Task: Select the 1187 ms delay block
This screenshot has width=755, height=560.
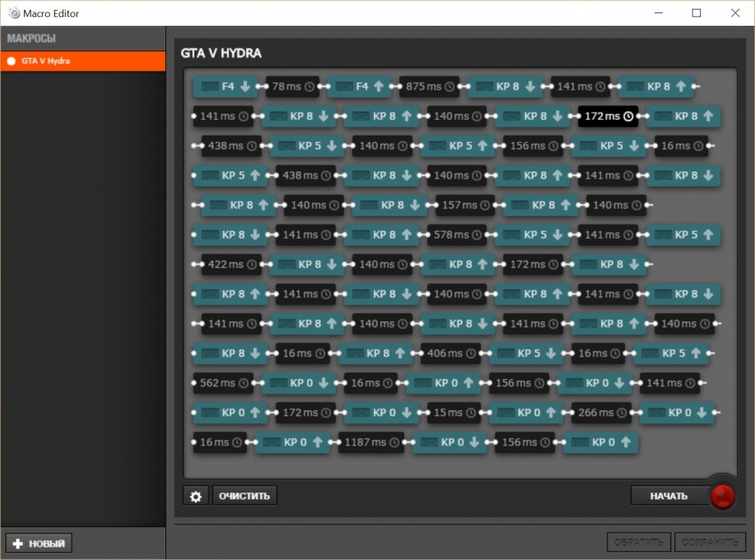Action: [x=371, y=442]
